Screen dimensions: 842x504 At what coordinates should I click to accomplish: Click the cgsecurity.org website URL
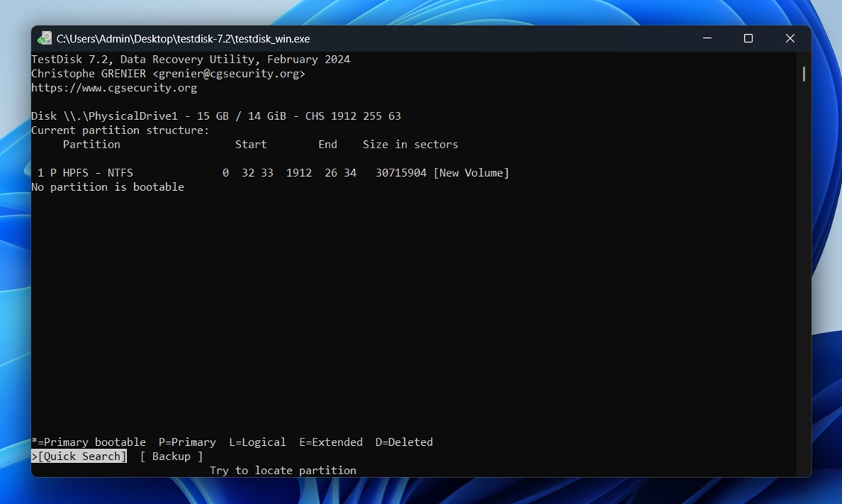tap(114, 88)
